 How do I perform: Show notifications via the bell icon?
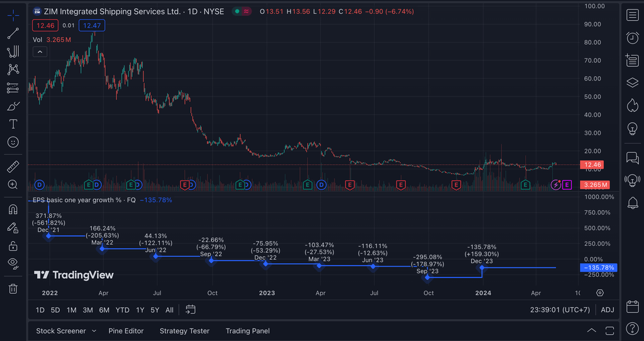632,203
